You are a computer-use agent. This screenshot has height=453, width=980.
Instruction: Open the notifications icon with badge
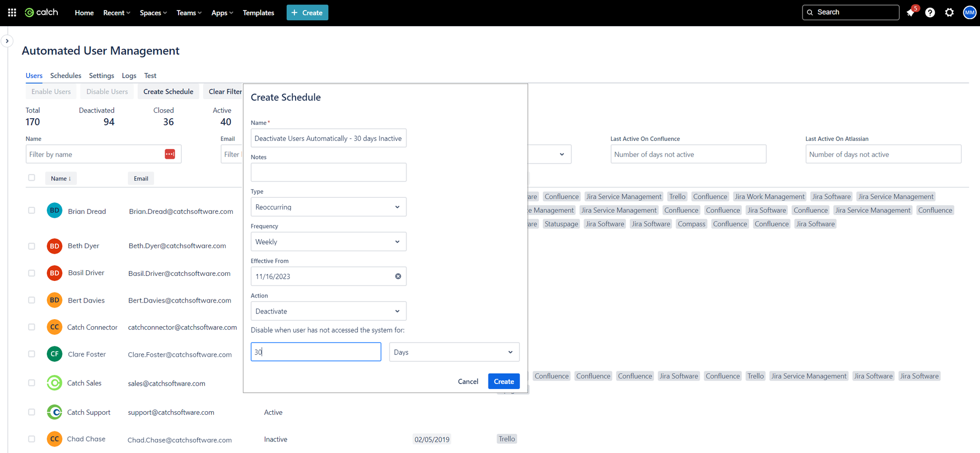click(x=911, y=13)
